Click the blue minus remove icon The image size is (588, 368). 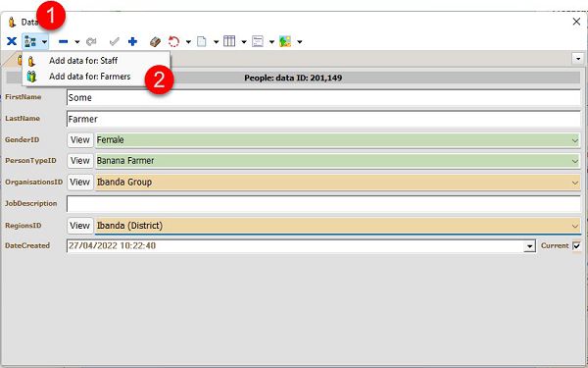63,41
